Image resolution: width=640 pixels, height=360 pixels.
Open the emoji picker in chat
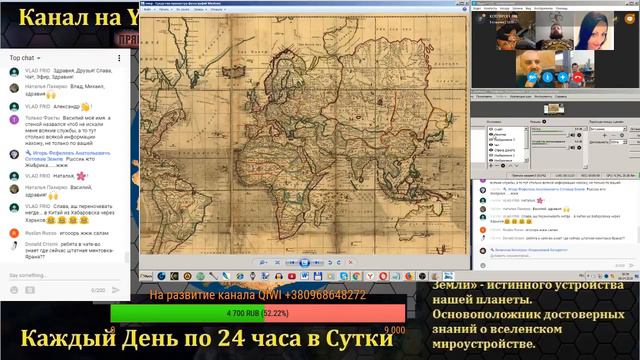point(14,290)
